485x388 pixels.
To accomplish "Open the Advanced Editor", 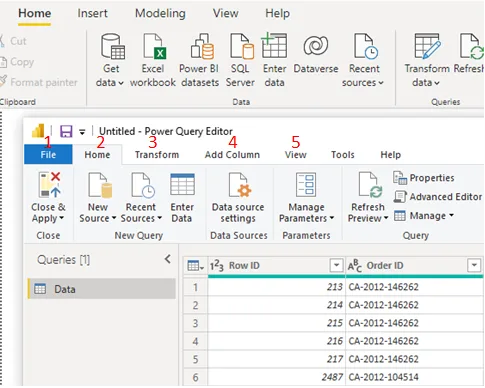I will 437,197.
